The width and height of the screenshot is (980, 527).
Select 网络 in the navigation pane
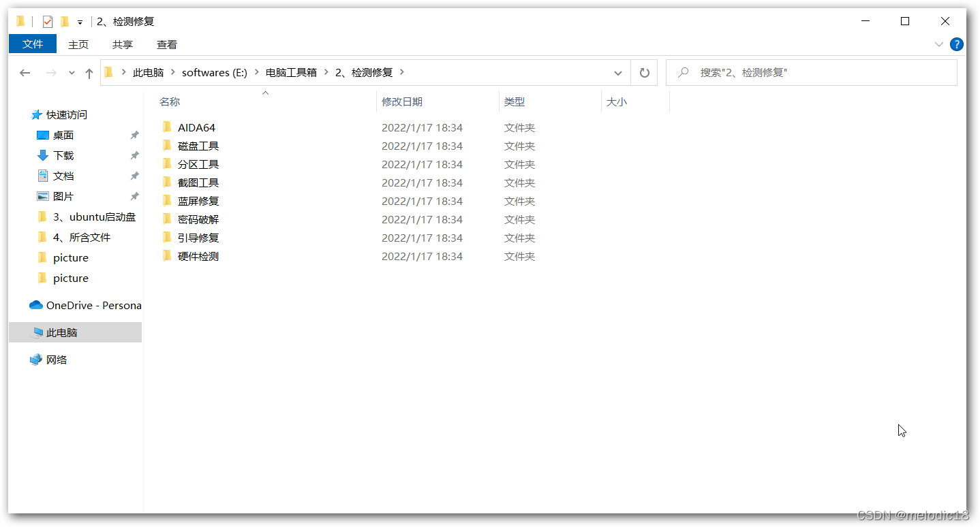[57, 360]
